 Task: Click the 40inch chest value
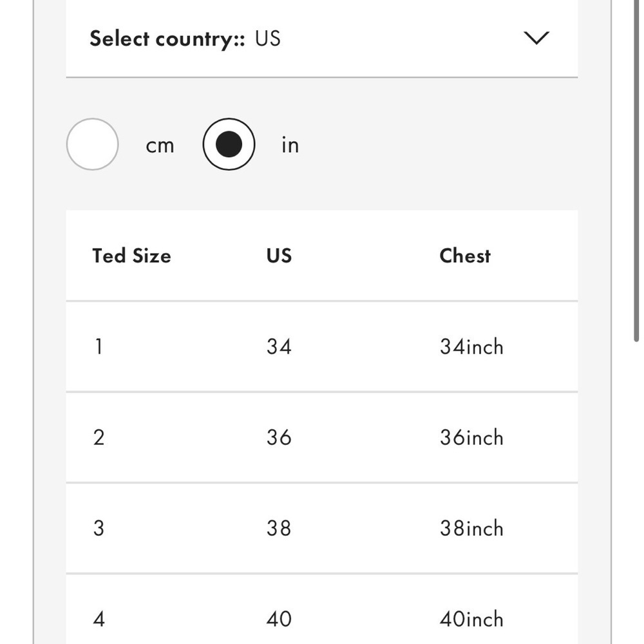click(x=471, y=619)
